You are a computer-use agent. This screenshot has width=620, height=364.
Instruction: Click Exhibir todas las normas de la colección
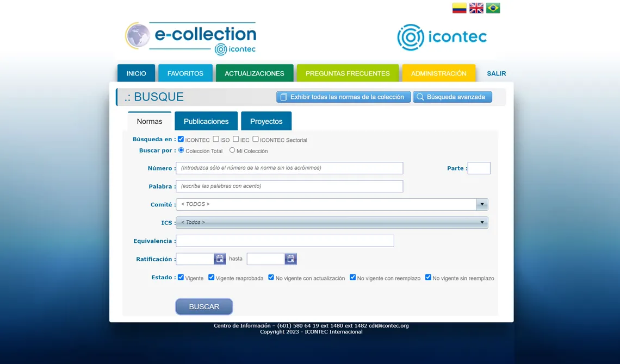[x=343, y=97]
